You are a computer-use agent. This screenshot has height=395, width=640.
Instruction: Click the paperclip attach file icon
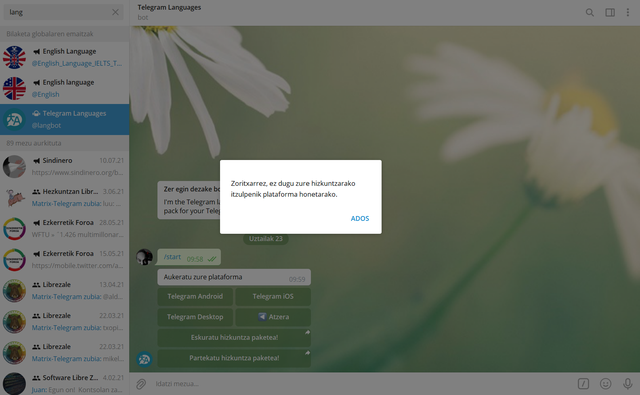point(141,384)
